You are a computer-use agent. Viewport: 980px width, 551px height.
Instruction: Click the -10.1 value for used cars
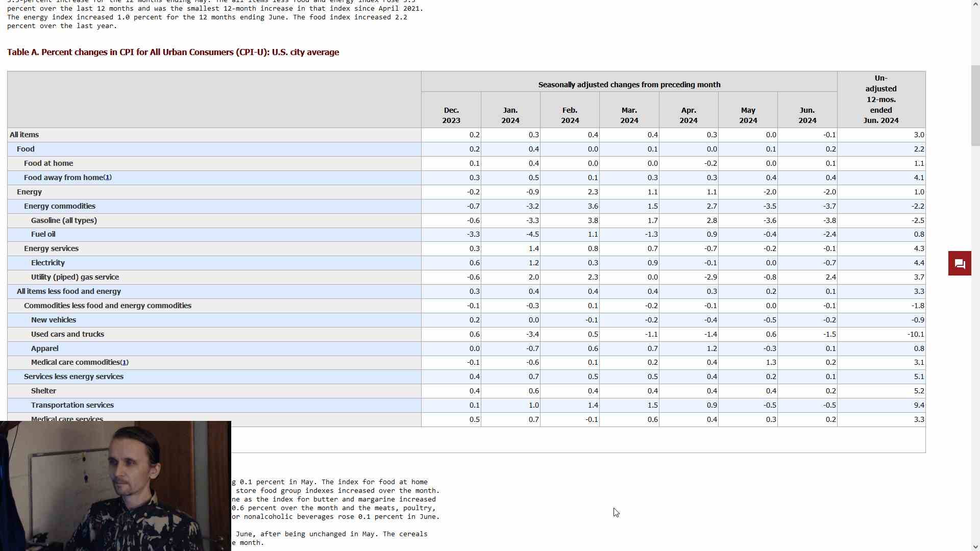tap(916, 334)
